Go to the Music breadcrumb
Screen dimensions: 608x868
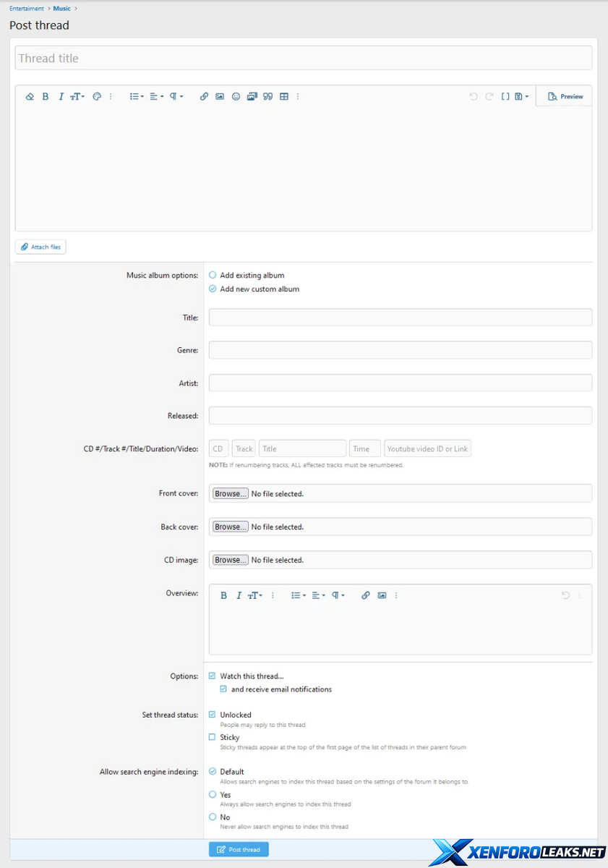pyautogui.click(x=61, y=9)
